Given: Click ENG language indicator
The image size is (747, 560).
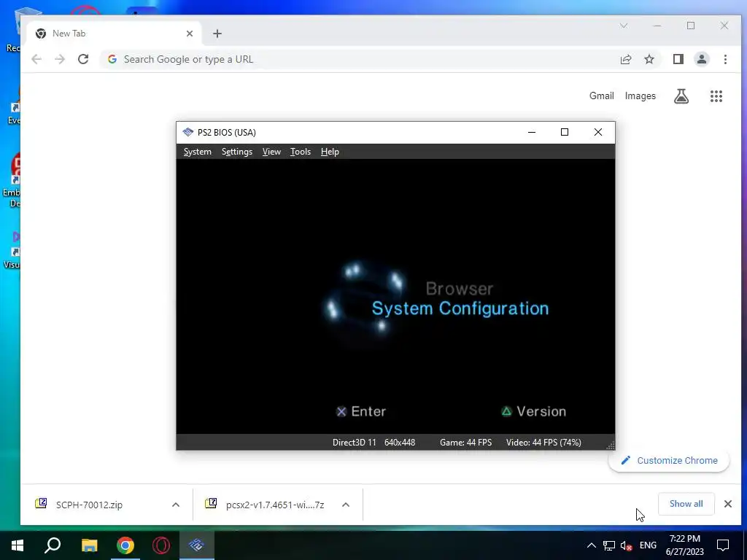Looking at the screenshot, I should pyautogui.click(x=648, y=545).
